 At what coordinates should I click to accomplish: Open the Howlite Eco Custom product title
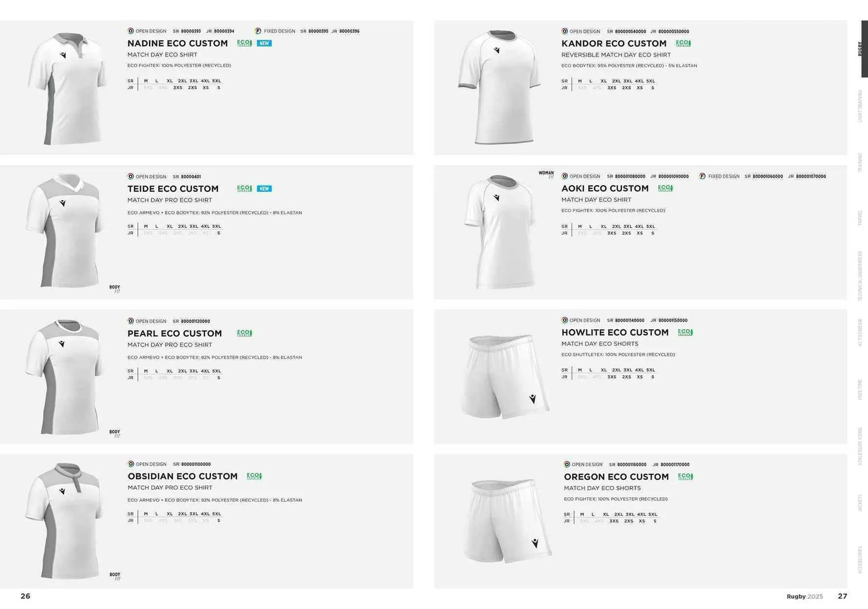click(x=614, y=333)
